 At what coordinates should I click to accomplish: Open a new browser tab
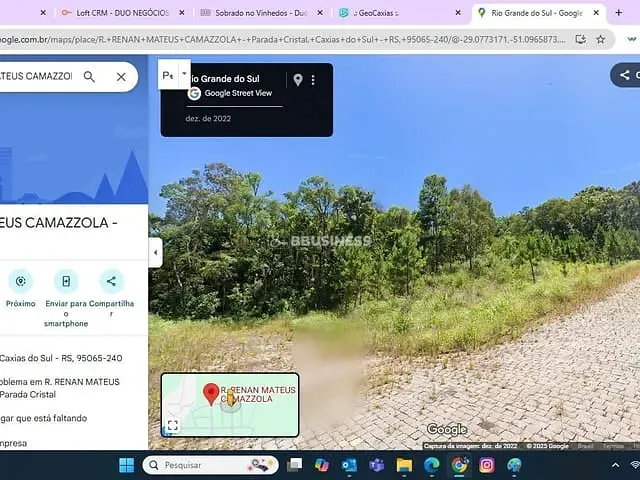point(619,13)
